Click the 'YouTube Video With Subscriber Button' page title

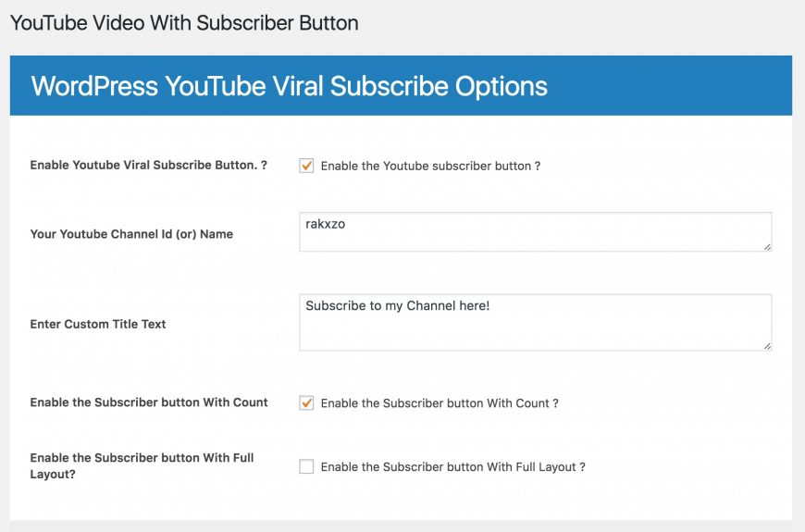click(184, 23)
